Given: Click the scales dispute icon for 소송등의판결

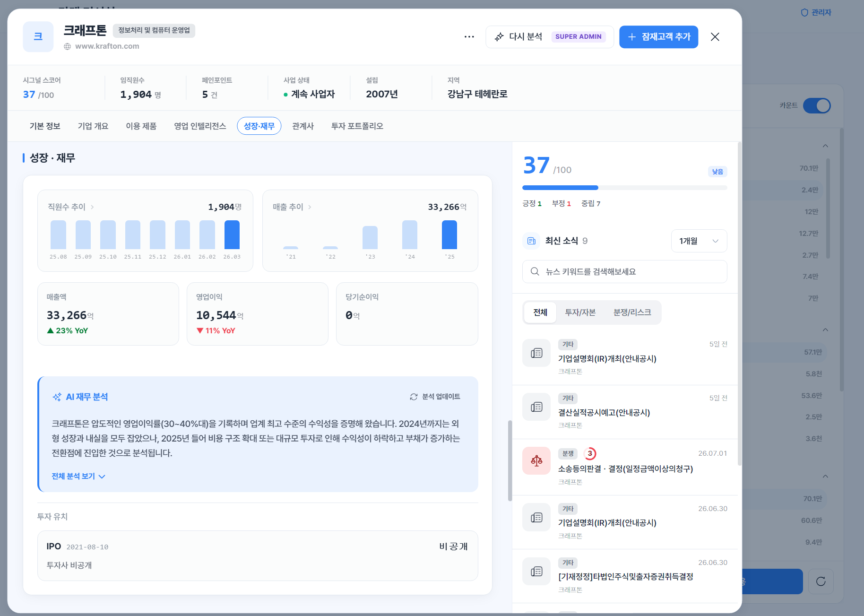Looking at the screenshot, I should coord(536,461).
